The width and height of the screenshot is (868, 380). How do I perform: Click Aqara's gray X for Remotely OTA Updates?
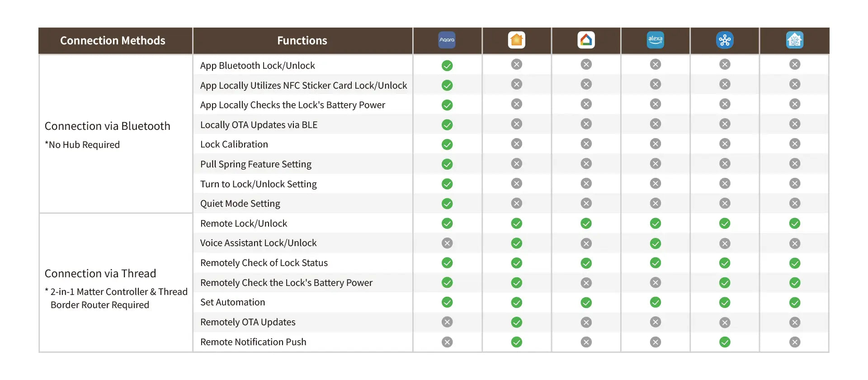click(447, 322)
